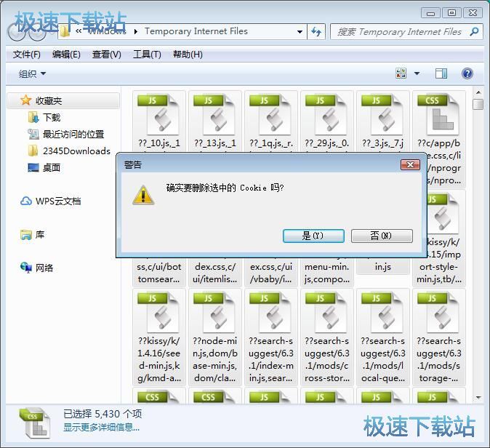This screenshot has height=448, width=490.
Task: Open 2345Downloads folder in sidebar
Action: pyautogui.click(x=76, y=151)
